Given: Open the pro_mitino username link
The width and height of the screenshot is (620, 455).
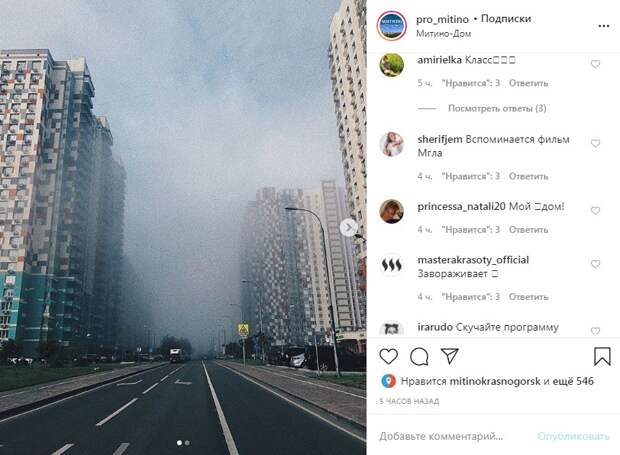Looking at the screenshot, I should point(442,19).
